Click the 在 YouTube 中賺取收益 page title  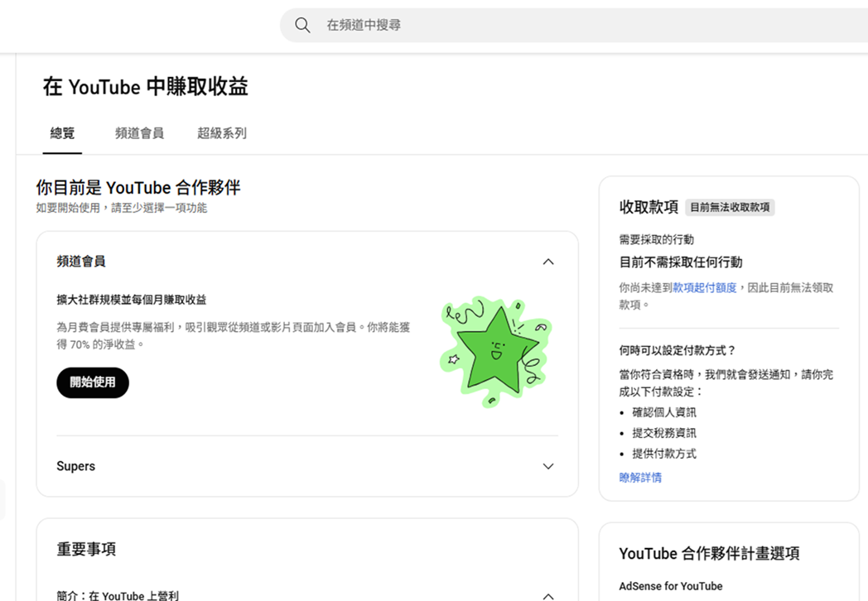coord(146,87)
